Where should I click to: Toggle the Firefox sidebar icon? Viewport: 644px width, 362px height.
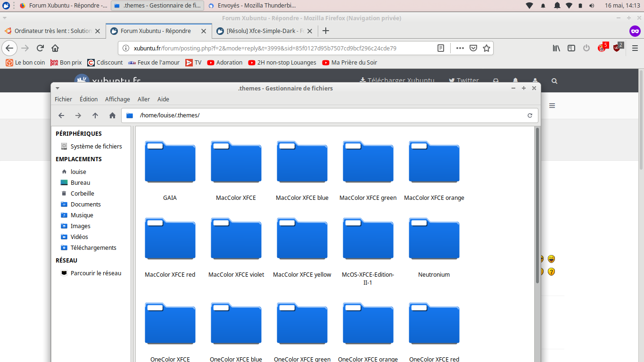571,48
